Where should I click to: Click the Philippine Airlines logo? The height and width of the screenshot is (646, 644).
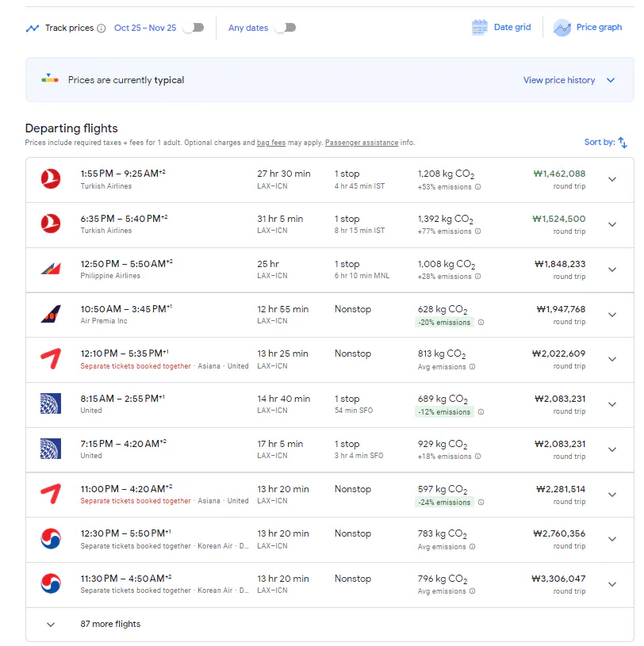point(51,269)
